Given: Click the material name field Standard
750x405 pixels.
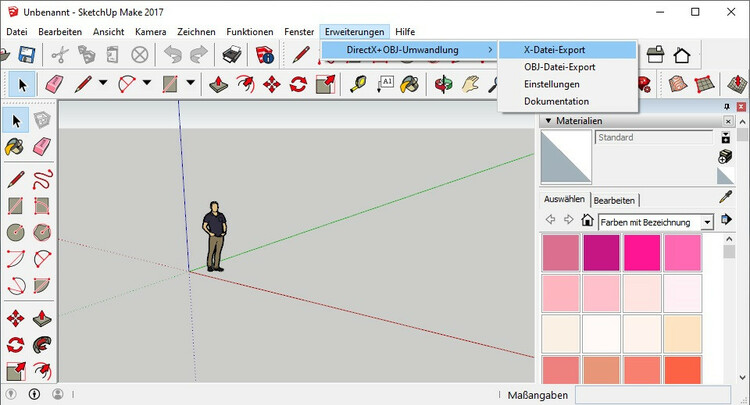Looking at the screenshot, I should pyautogui.click(x=653, y=137).
